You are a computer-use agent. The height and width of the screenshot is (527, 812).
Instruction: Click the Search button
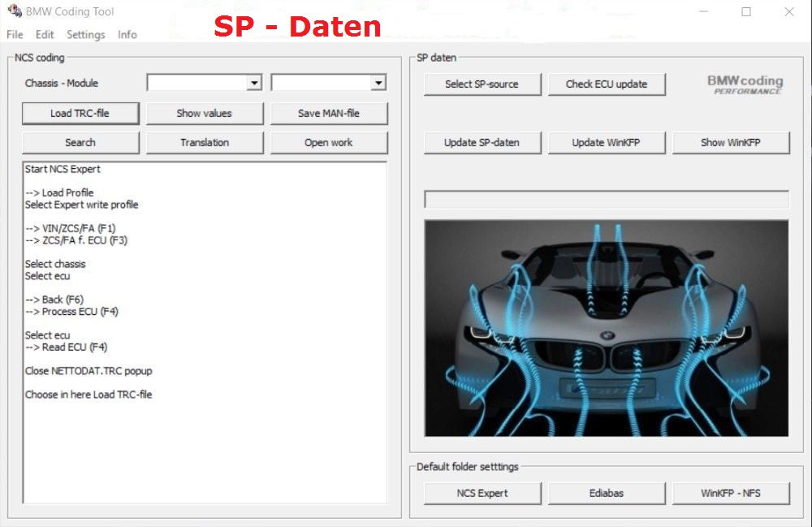pyautogui.click(x=80, y=143)
